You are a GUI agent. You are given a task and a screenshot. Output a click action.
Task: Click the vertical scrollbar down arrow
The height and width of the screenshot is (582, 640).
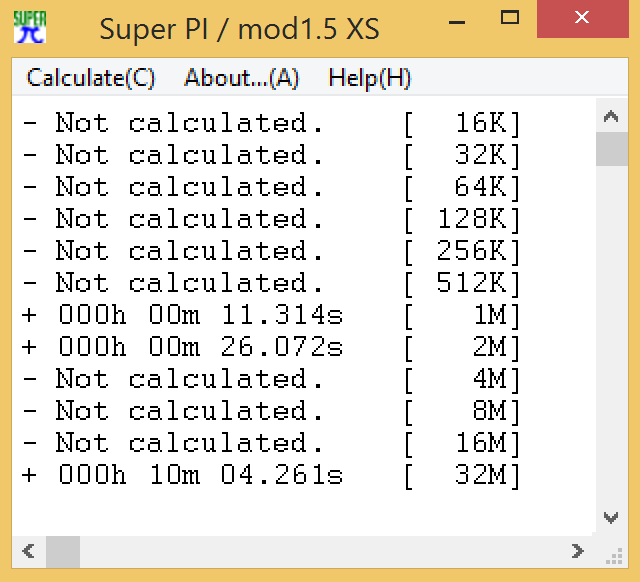(611, 518)
